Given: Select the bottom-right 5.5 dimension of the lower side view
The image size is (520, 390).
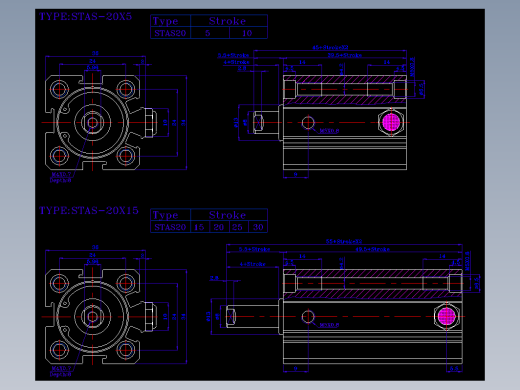Looking at the screenshot, I should pos(454,368).
